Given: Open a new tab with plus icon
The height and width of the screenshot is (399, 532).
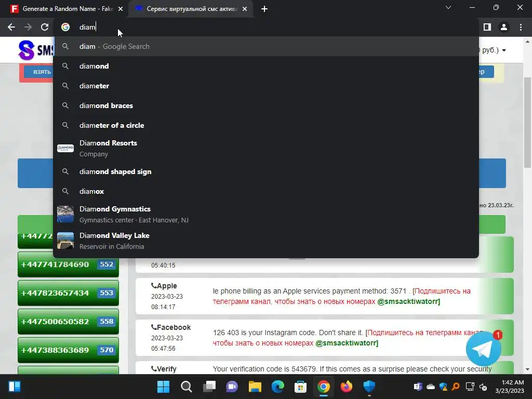Looking at the screenshot, I should [x=264, y=9].
